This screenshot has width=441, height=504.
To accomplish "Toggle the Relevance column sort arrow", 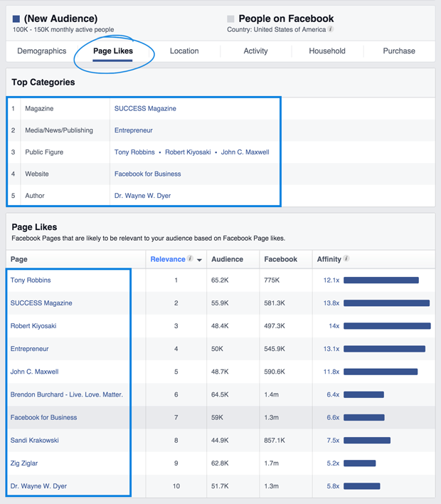I will point(199,260).
